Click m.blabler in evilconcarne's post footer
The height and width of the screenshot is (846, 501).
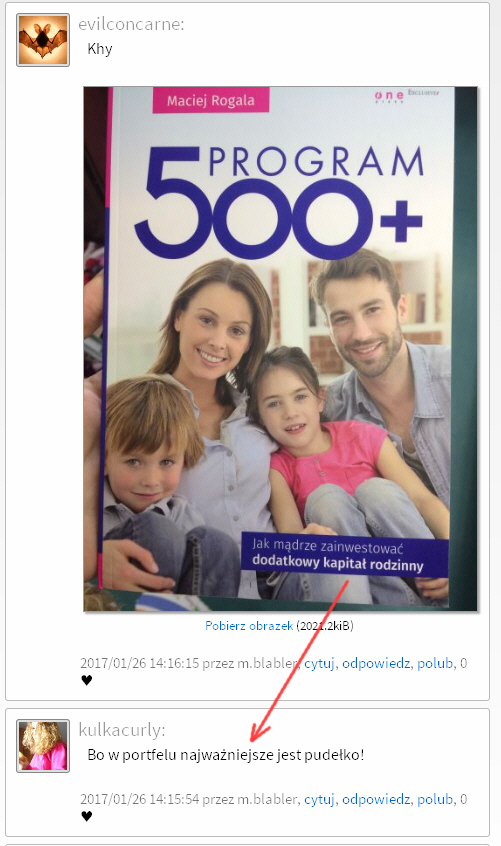point(267,663)
